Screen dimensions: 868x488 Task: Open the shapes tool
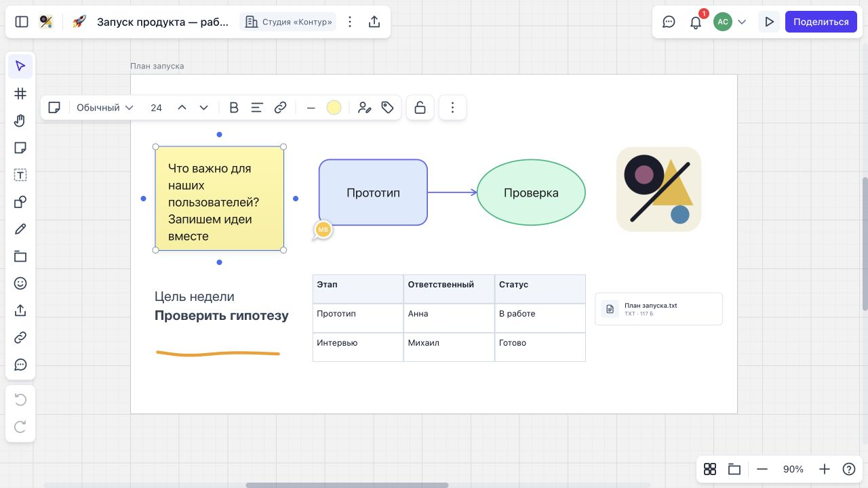click(x=20, y=202)
